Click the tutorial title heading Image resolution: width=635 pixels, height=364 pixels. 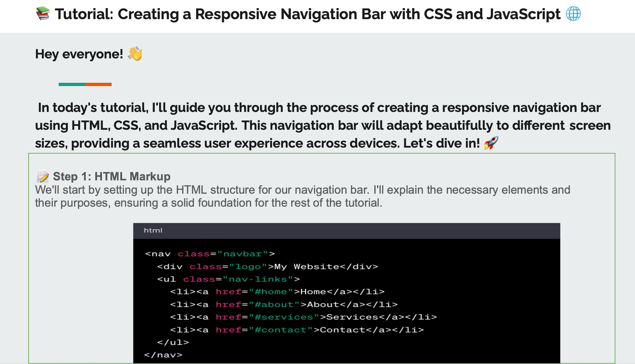point(307,14)
